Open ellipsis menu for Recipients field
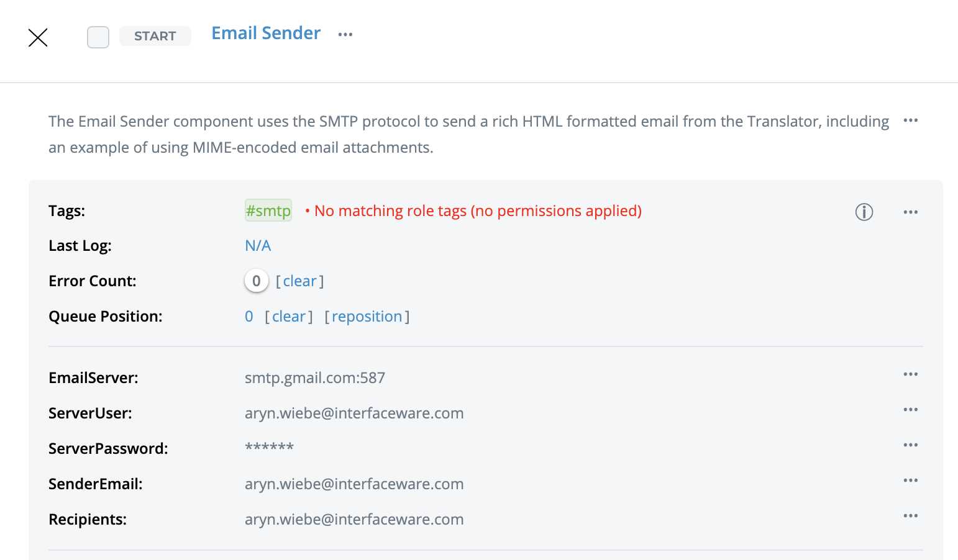Viewport: 958px width, 560px height. click(910, 516)
